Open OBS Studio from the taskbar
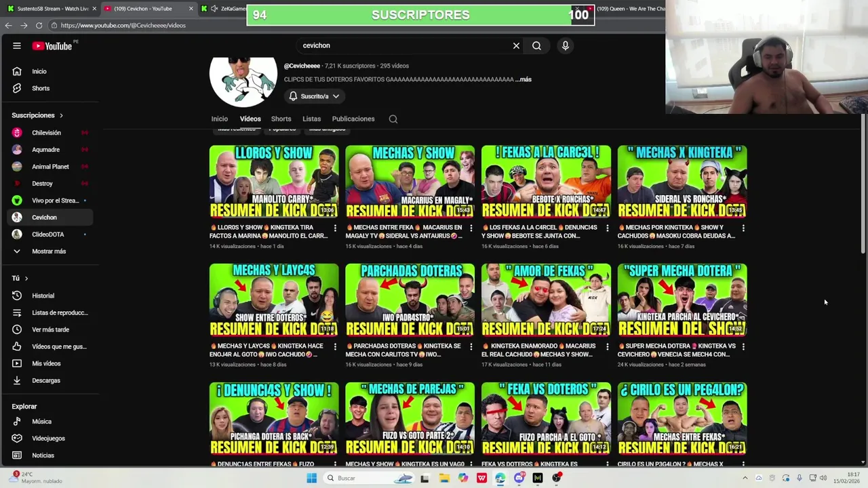This screenshot has height=488, width=868. pyautogui.click(x=557, y=478)
